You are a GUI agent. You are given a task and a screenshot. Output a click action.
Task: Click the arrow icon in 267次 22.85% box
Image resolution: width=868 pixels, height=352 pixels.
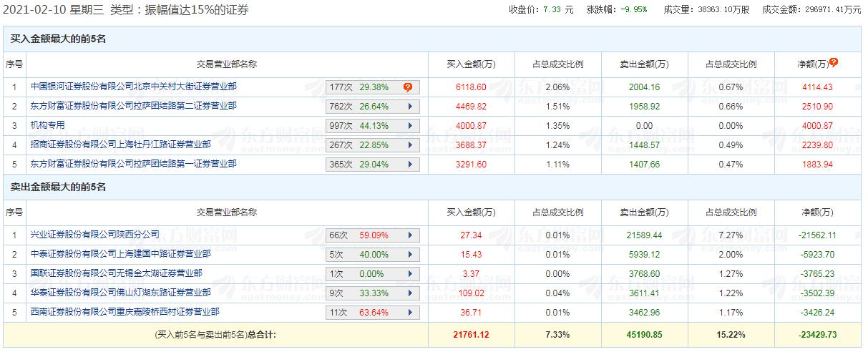point(410,145)
